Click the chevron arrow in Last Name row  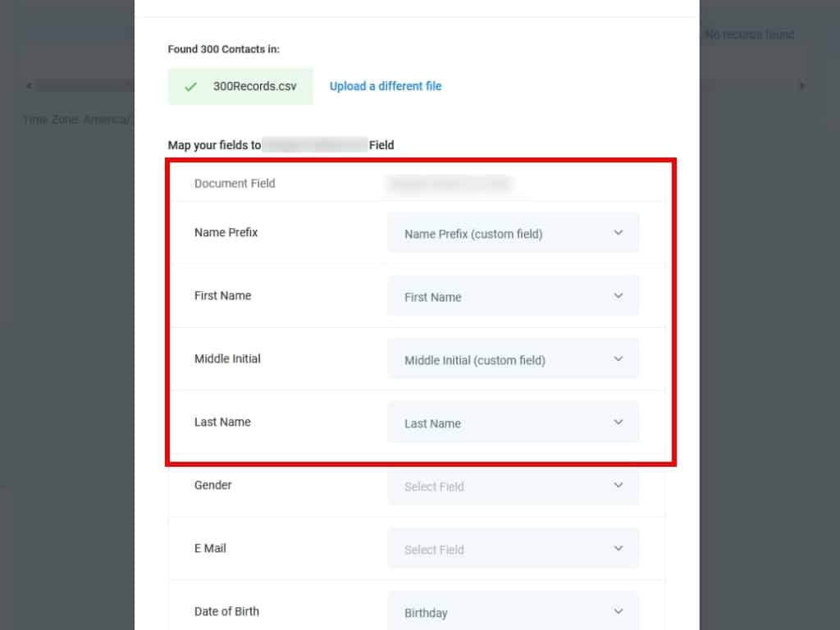[x=619, y=422]
